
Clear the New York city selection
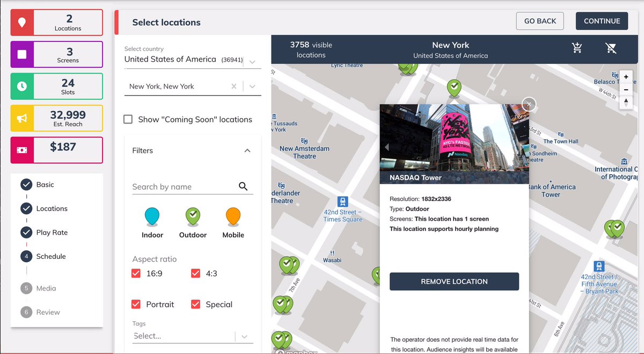pyautogui.click(x=233, y=86)
